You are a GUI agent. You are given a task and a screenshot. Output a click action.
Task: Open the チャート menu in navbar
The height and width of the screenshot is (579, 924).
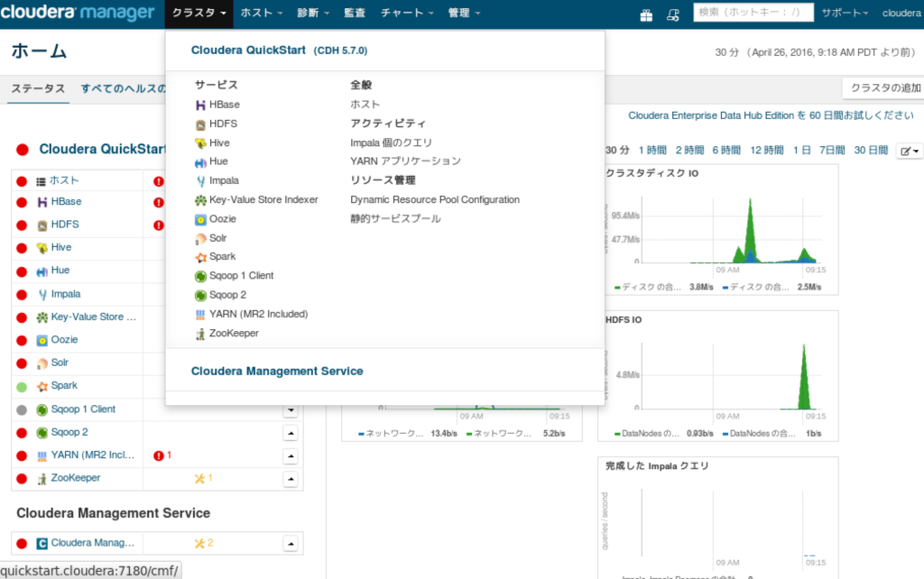click(407, 13)
